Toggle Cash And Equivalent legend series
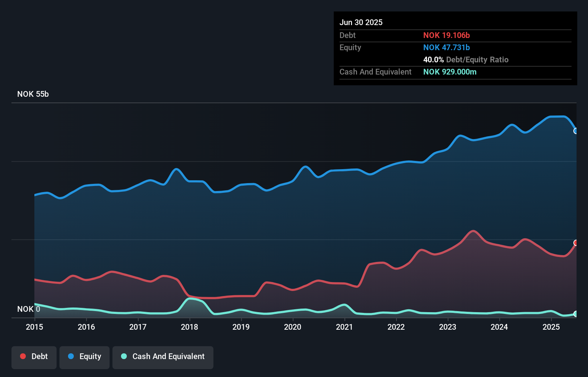Screen dimensions: 588x377 tap(163, 357)
